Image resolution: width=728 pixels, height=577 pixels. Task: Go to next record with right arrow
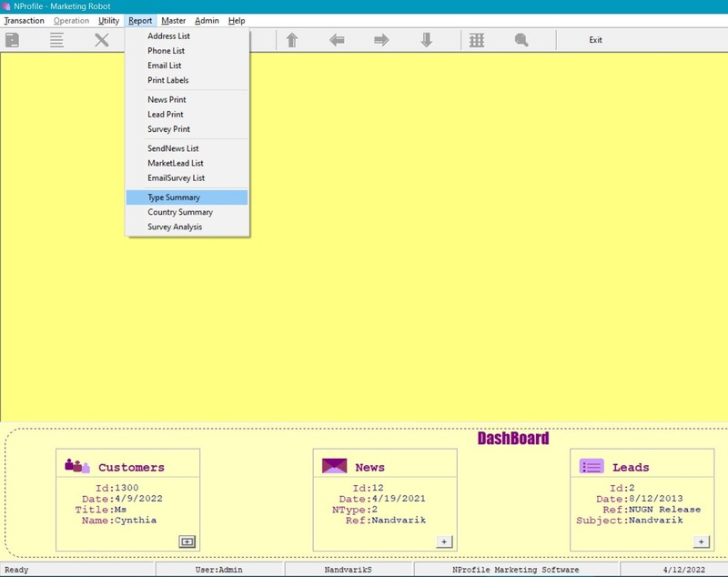(381, 40)
